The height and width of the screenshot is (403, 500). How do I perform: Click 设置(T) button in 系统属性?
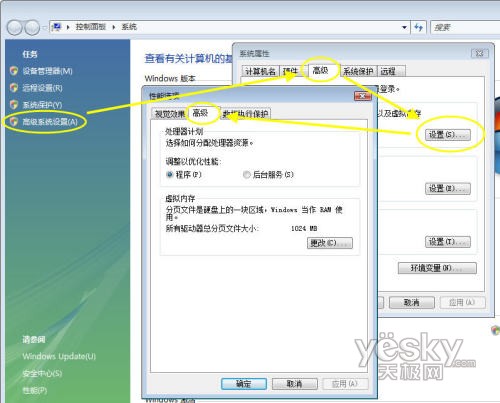[x=448, y=242]
